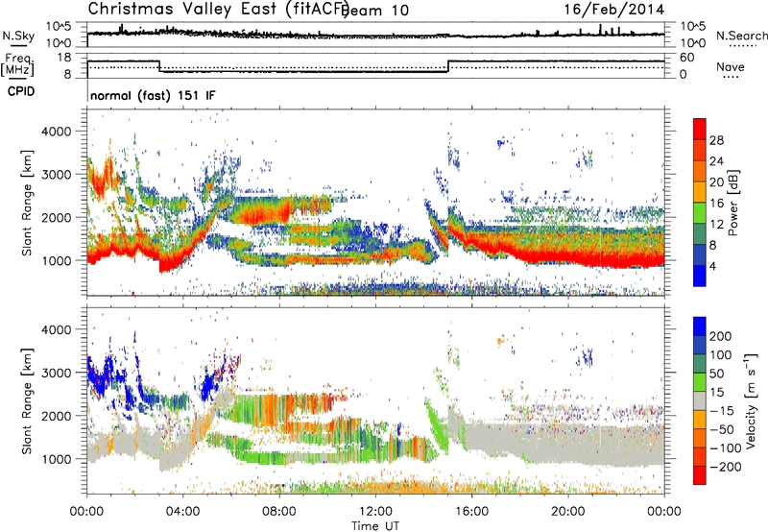
Task: Click the 'N.Sky' legend label
Action: click(18, 36)
